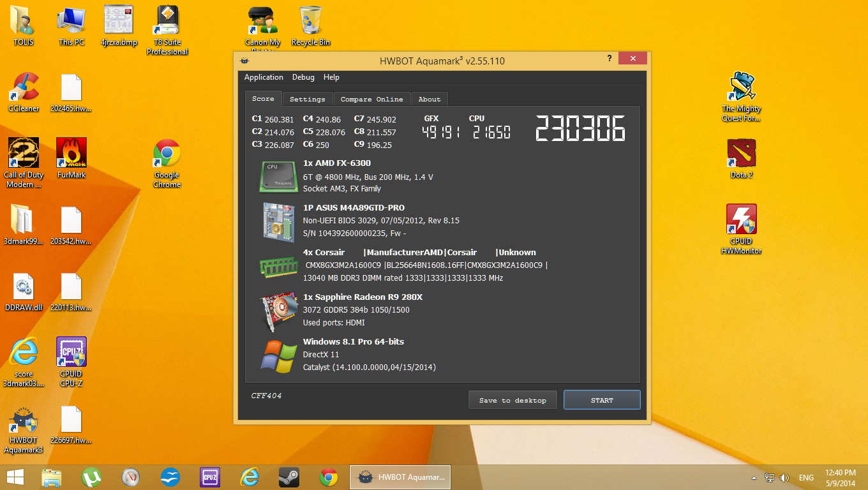Image resolution: width=868 pixels, height=490 pixels.
Task: Switch to the Score tab
Action: coord(263,99)
